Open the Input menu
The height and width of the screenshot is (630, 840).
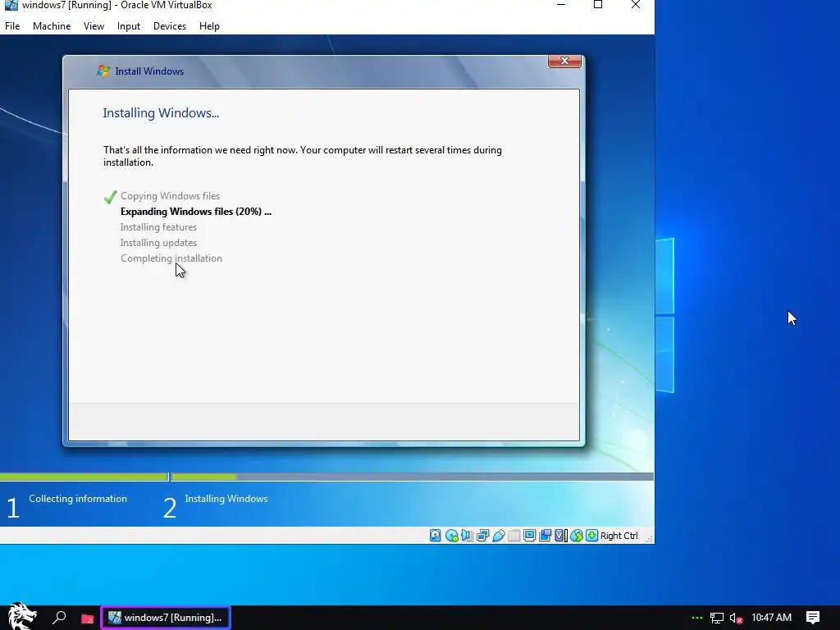(129, 25)
